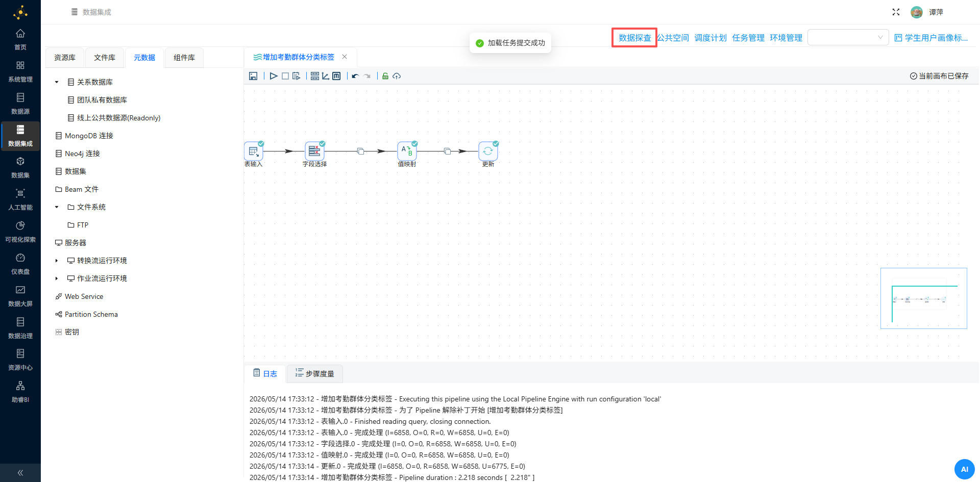The width and height of the screenshot is (980, 482).
Task: Open the empty dropdown next to 环境管理
Action: pyautogui.click(x=848, y=37)
